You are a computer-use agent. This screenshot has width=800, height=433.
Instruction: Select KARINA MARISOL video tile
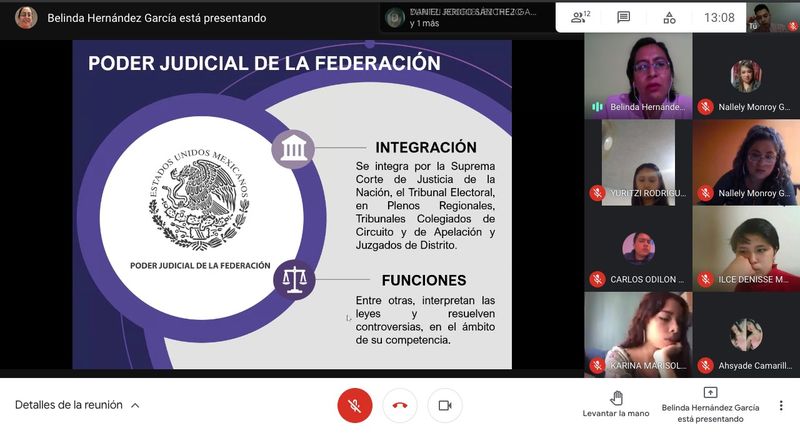[638, 335]
